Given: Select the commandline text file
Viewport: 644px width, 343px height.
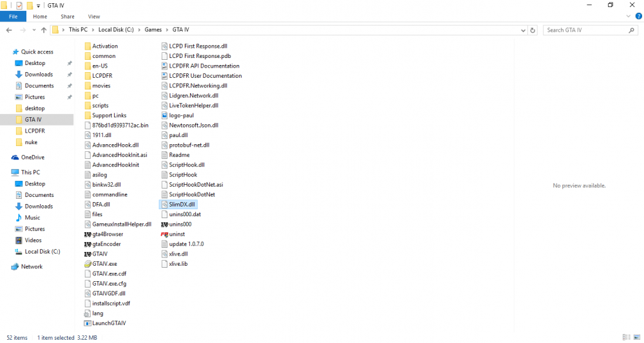Looking at the screenshot, I should [106, 194].
